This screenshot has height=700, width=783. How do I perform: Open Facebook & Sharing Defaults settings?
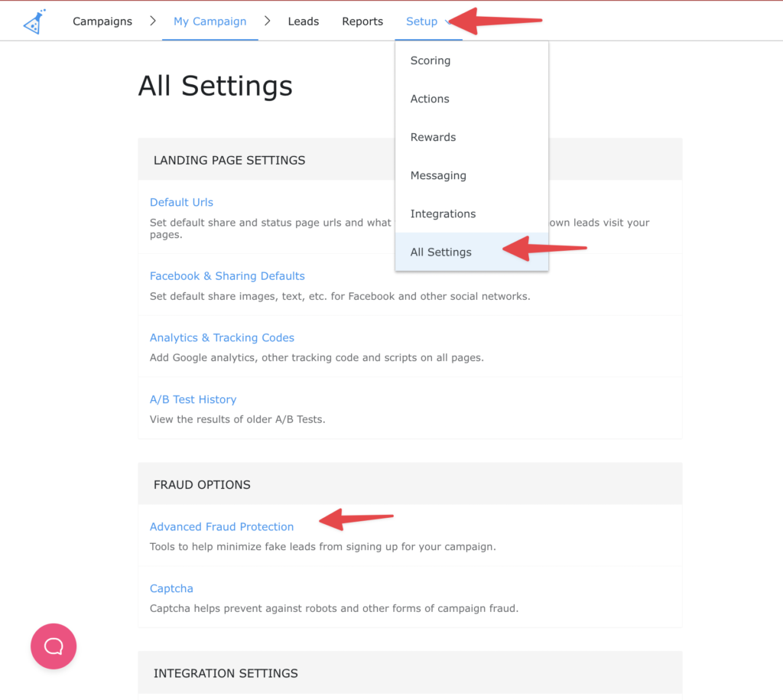(227, 276)
